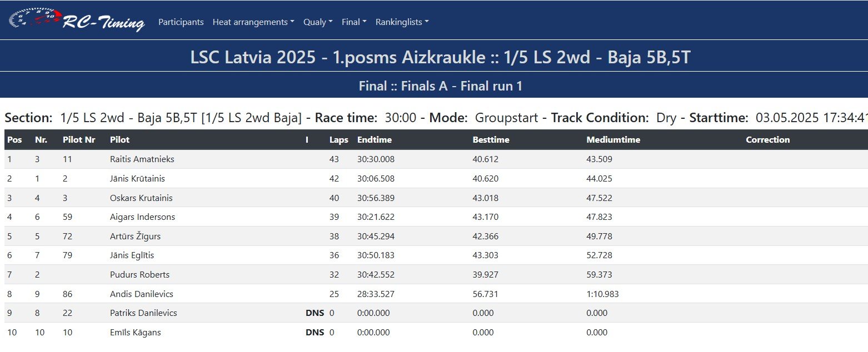Click endtime 30:50.183

[x=376, y=255]
